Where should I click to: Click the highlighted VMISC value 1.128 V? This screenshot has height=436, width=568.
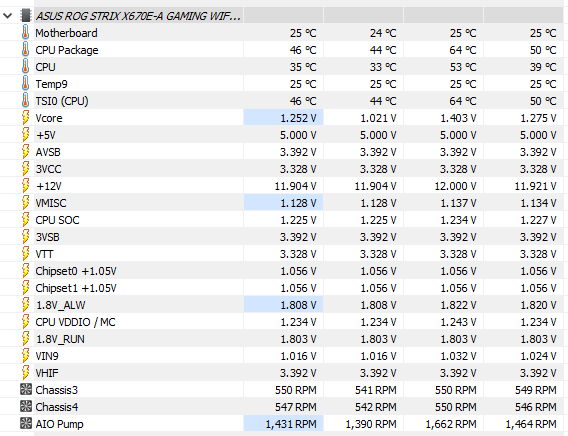point(298,203)
